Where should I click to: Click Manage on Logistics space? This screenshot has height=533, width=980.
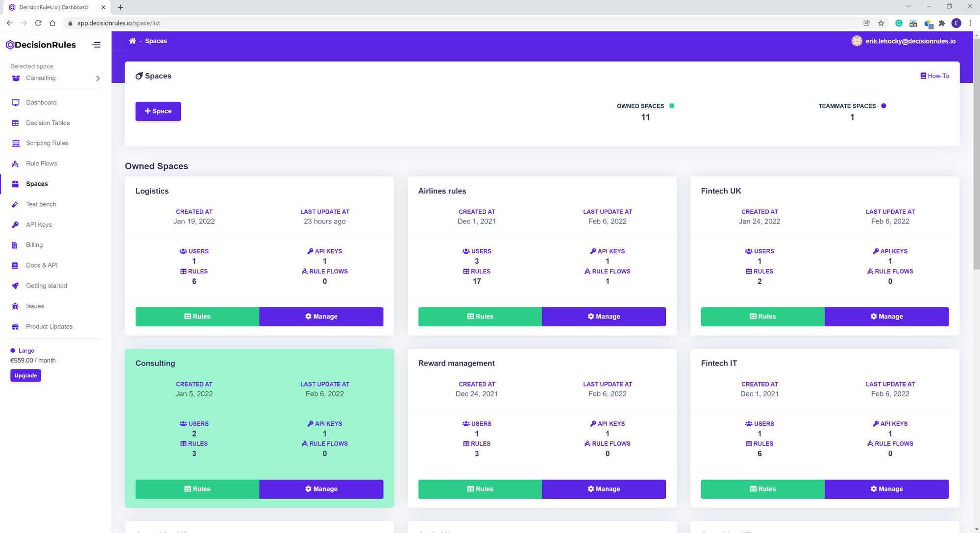[x=321, y=316]
